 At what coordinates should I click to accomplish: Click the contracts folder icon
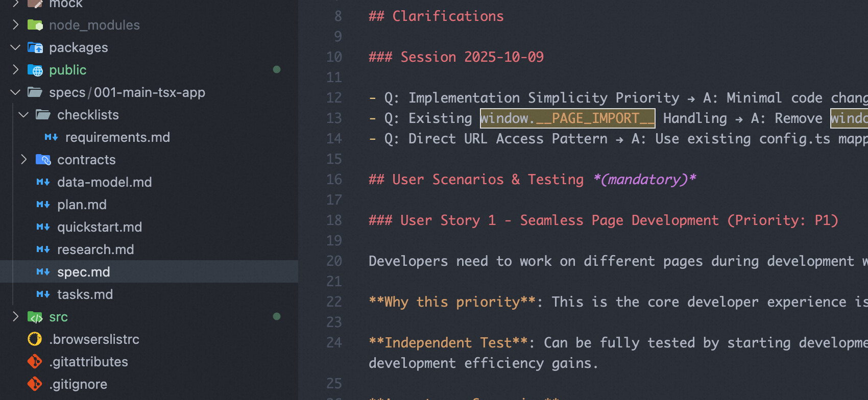(43, 160)
